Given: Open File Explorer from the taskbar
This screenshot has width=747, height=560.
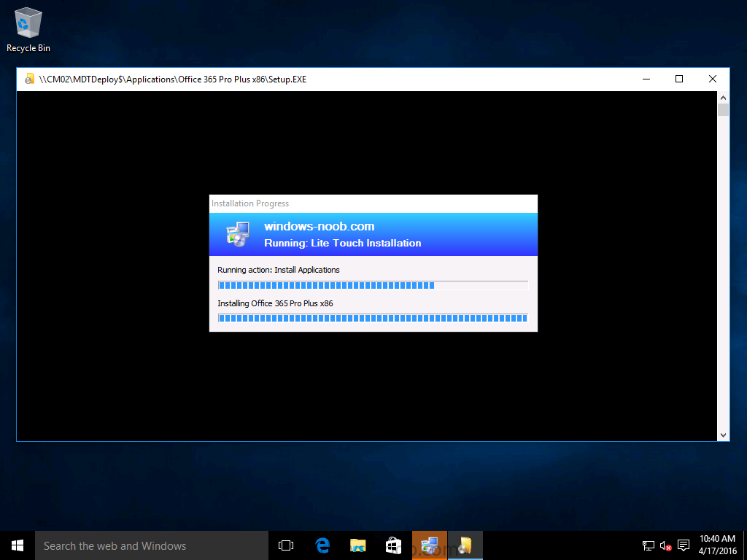Looking at the screenshot, I should [x=357, y=545].
